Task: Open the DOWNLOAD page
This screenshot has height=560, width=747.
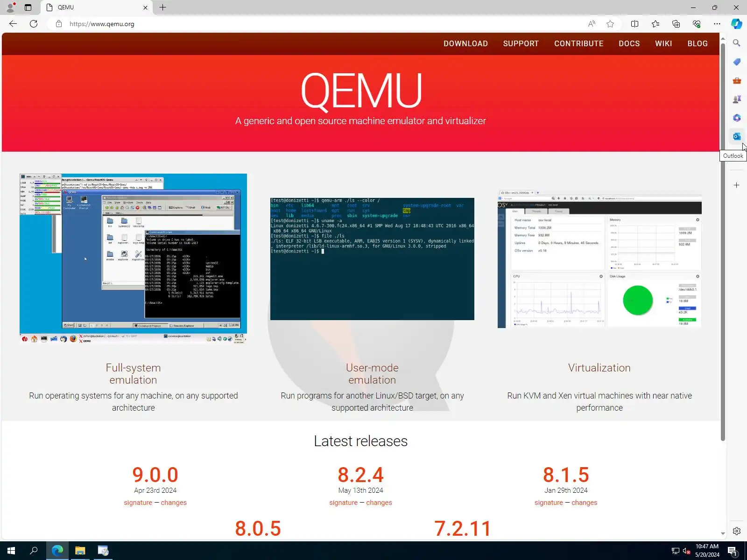Action: 465,43
